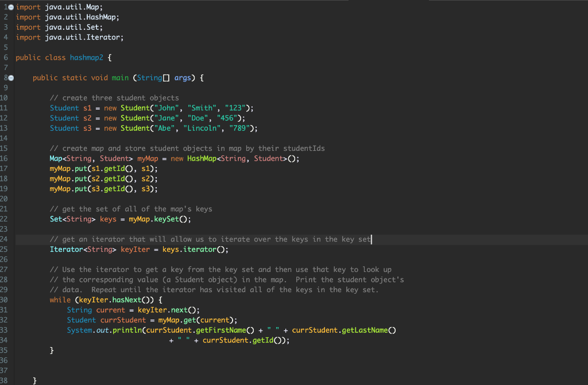Click the string literal "John" on line 11
The width and height of the screenshot is (588, 385).
click(x=166, y=108)
